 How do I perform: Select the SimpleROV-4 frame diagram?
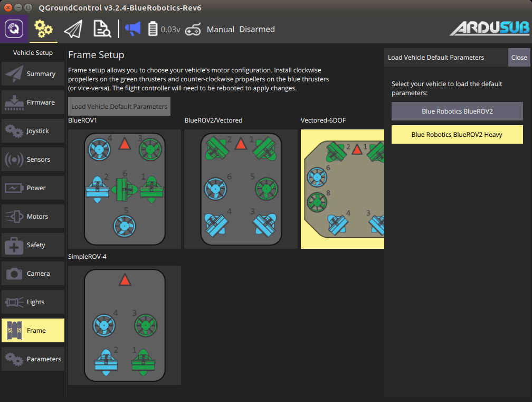pos(125,325)
